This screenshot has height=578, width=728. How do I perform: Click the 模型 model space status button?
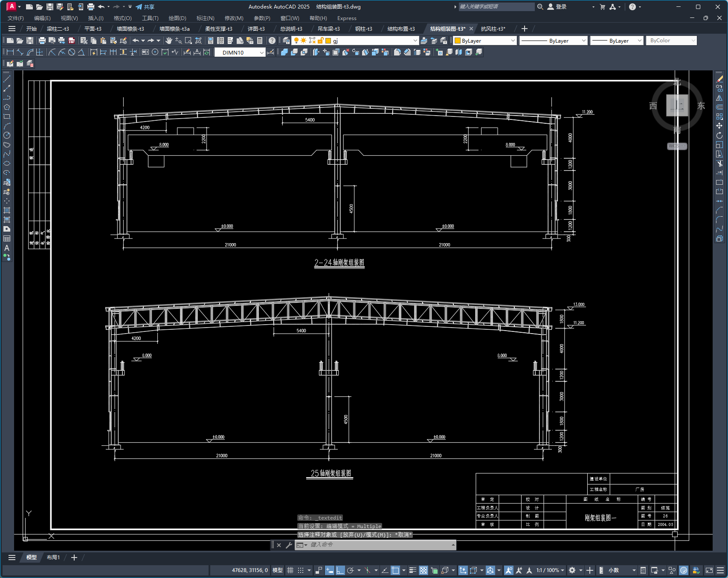pyautogui.click(x=278, y=570)
